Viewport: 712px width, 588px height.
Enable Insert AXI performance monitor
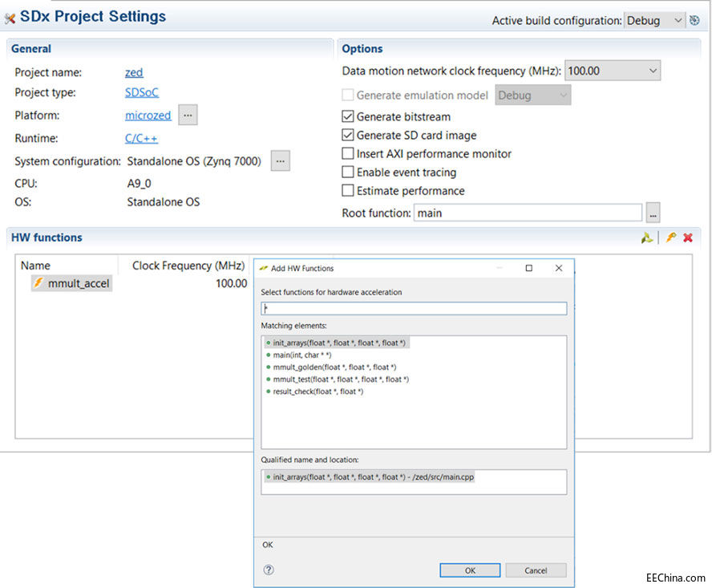click(348, 154)
